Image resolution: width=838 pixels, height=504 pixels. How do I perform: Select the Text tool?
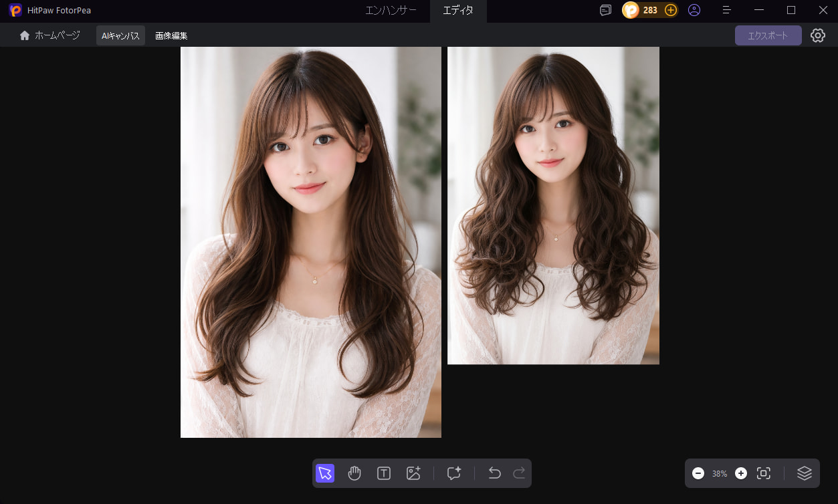click(x=384, y=473)
